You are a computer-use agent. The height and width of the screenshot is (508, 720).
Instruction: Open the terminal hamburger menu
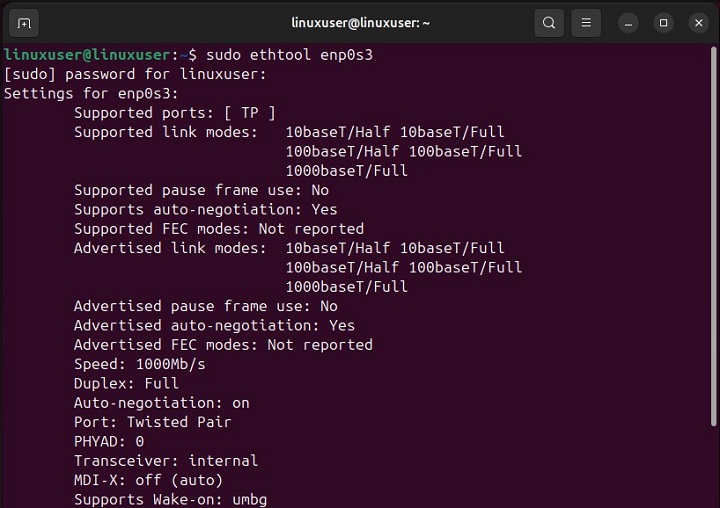588,22
